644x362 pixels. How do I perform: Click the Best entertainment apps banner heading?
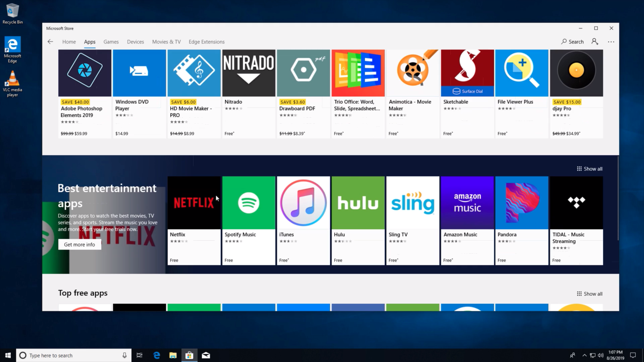click(107, 195)
